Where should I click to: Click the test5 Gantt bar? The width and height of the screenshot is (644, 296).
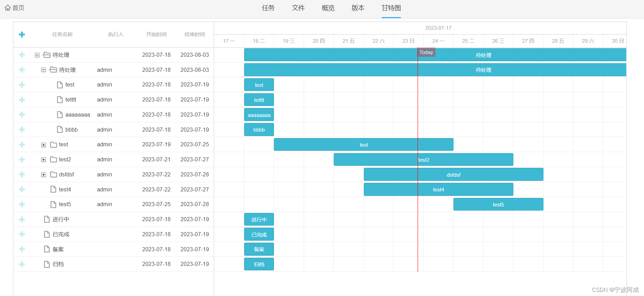(498, 204)
